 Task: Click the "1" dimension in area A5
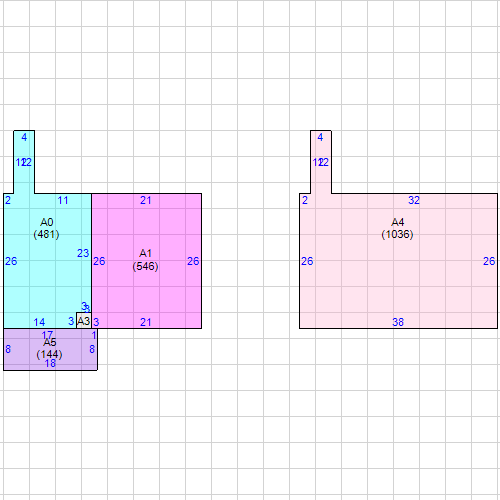(94, 335)
